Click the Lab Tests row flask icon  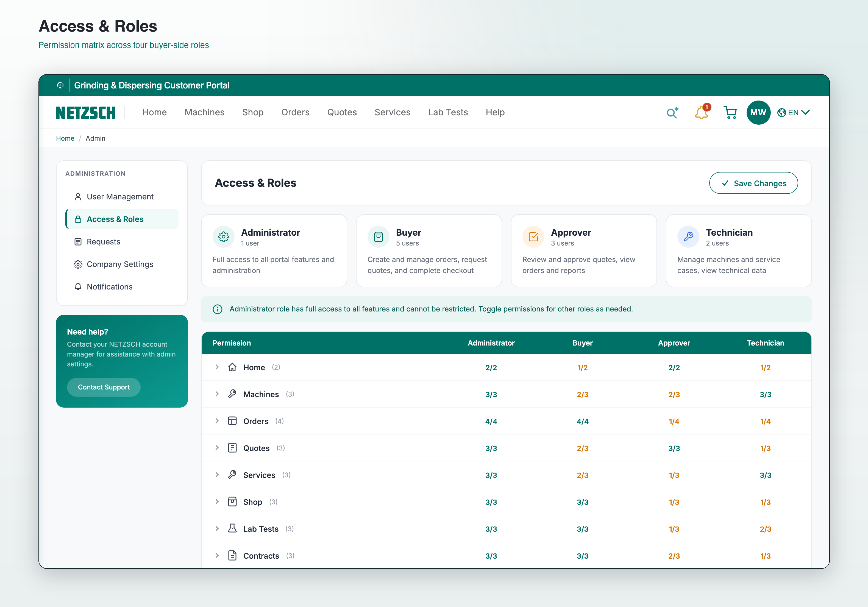point(232,528)
